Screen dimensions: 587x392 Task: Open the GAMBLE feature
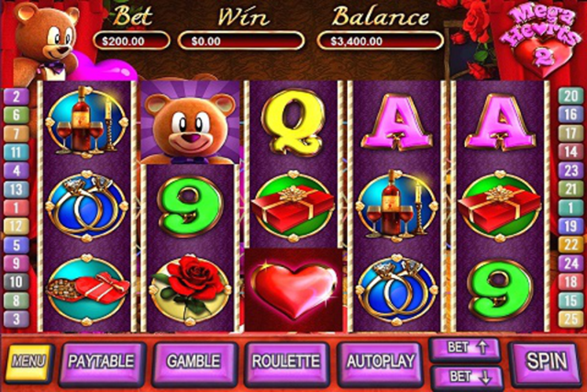point(194,363)
